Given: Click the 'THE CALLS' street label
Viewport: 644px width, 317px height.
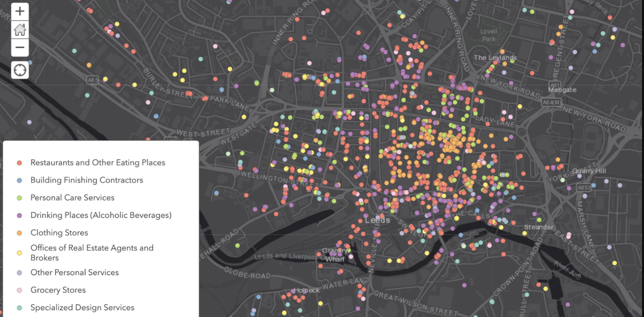Looking at the screenshot, I should [x=471, y=214].
